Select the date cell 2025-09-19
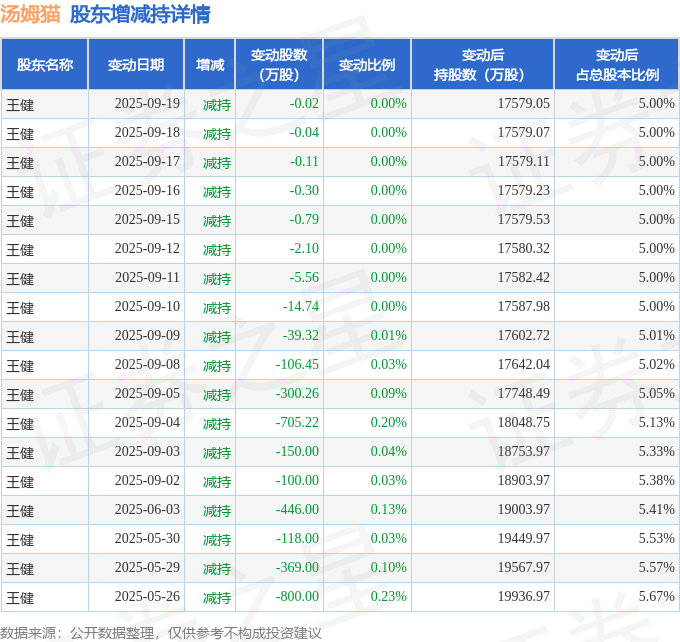 (x=147, y=104)
